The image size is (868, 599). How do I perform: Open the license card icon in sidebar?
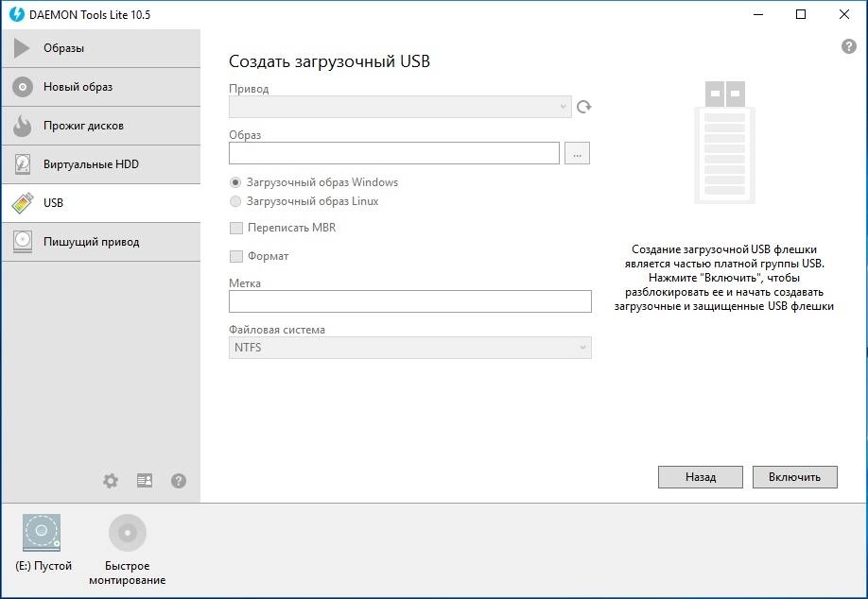click(145, 481)
